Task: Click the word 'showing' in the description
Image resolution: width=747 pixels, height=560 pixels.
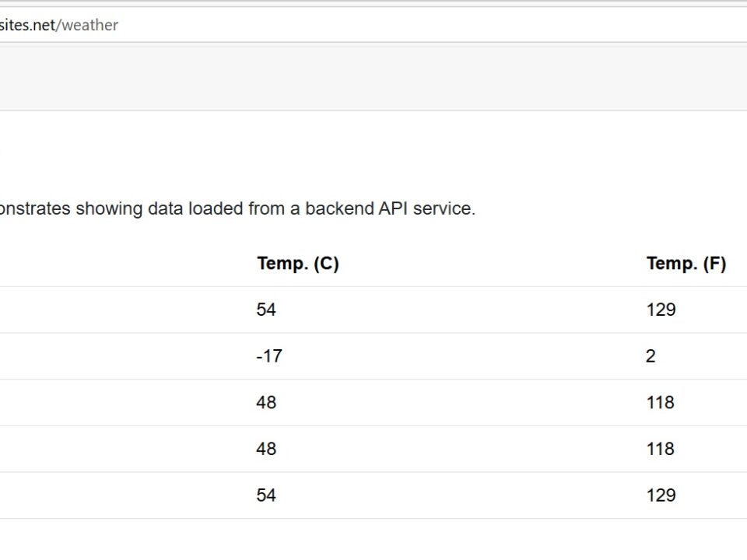Action: coord(109,208)
